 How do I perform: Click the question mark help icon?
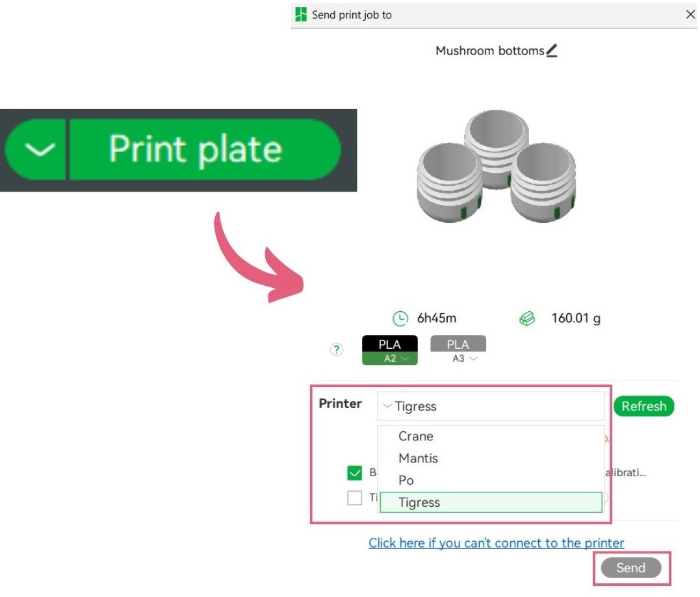(x=337, y=349)
